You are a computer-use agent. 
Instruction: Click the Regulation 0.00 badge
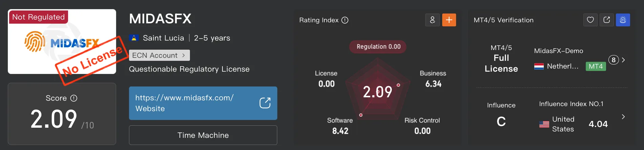tap(378, 47)
